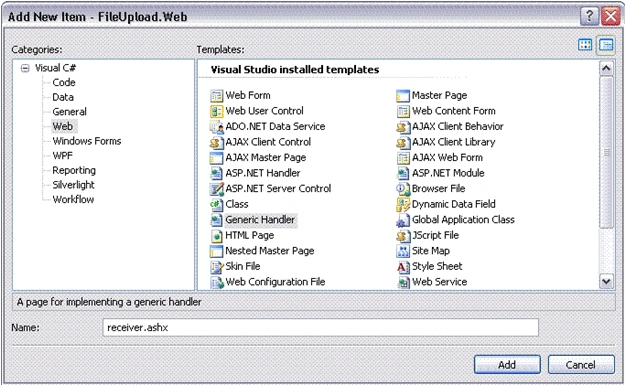Select the Reporting category
Screen dimensions: 626x385
(x=74, y=171)
